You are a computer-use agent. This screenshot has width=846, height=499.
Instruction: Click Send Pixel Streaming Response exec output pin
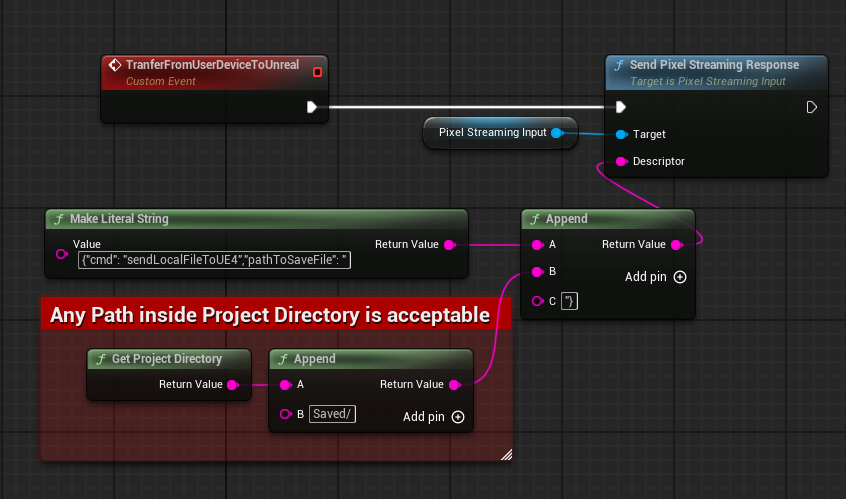[812, 107]
